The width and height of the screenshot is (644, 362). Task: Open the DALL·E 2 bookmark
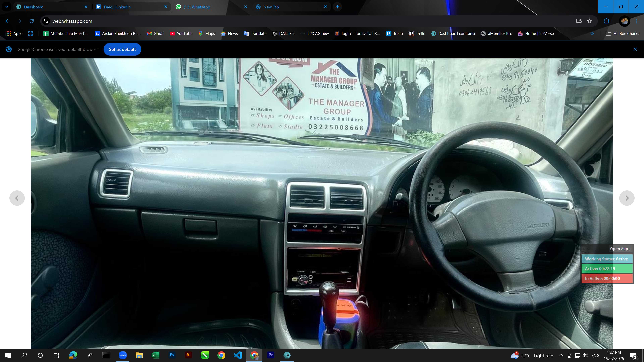[283, 34]
